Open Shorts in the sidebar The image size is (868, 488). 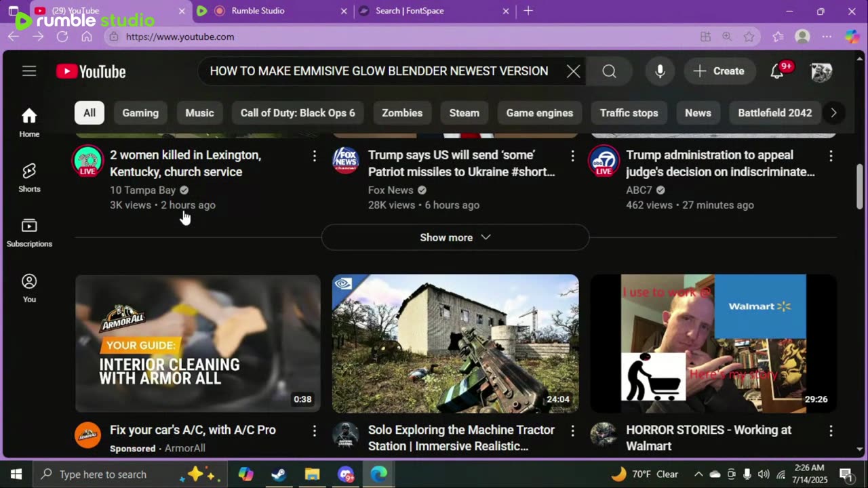[x=29, y=178]
